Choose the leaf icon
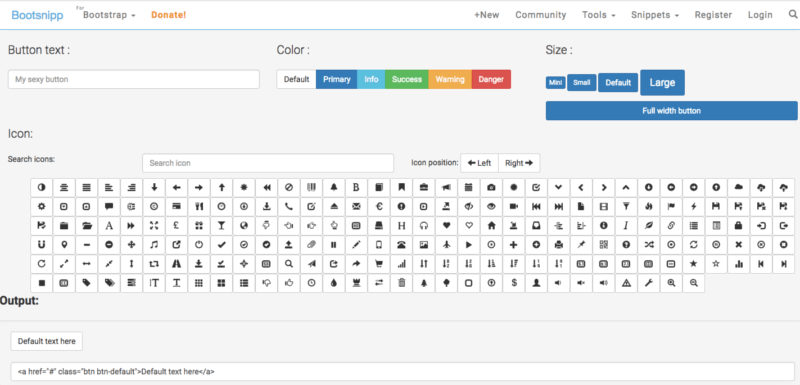The width and height of the screenshot is (800, 385). tap(648, 225)
